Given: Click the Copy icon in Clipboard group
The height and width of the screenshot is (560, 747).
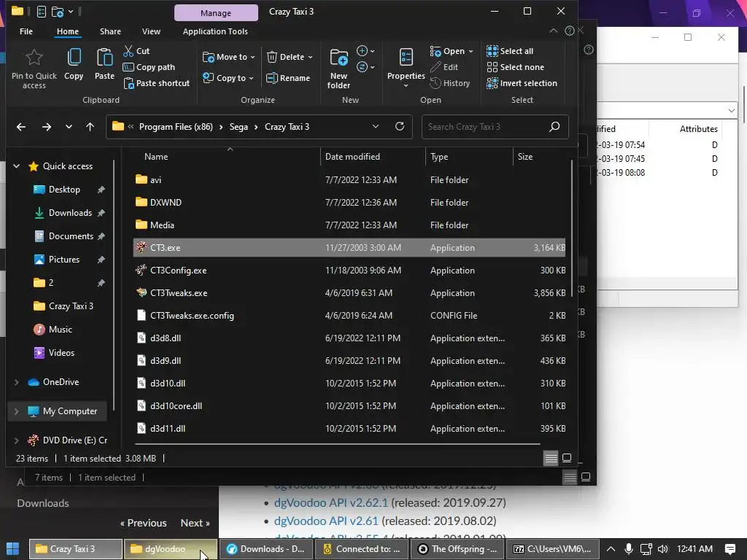Looking at the screenshot, I should click(x=74, y=58).
